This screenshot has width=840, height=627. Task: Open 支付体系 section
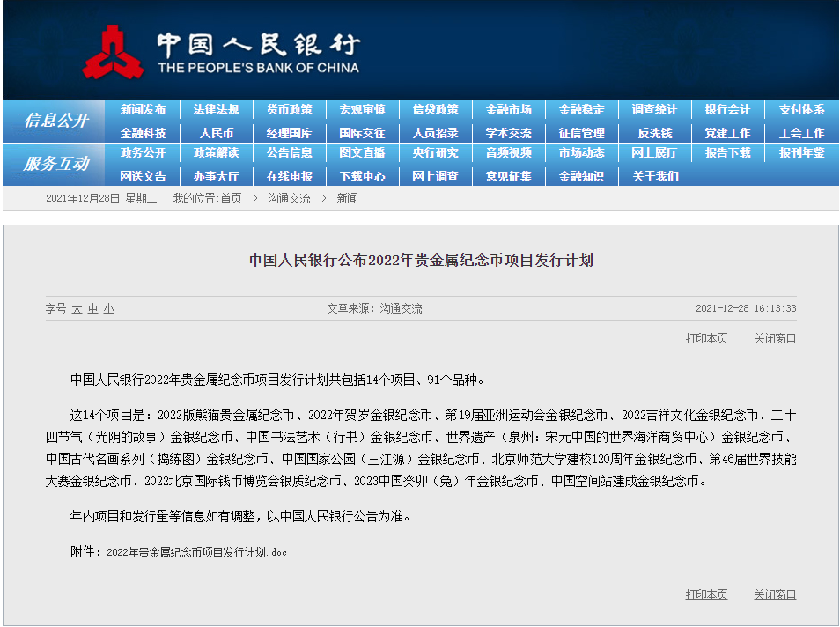[x=801, y=110]
